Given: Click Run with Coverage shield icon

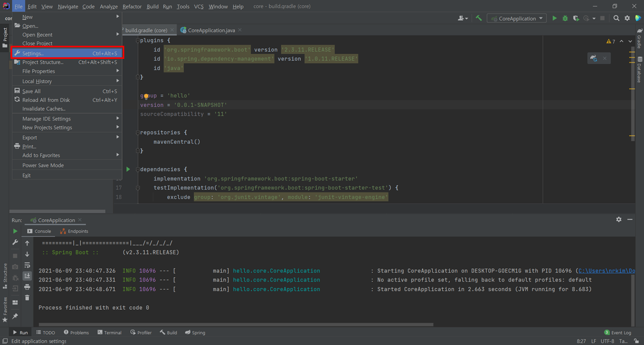Looking at the screenshot, I should pyautogui.click(x=576, y=18).
